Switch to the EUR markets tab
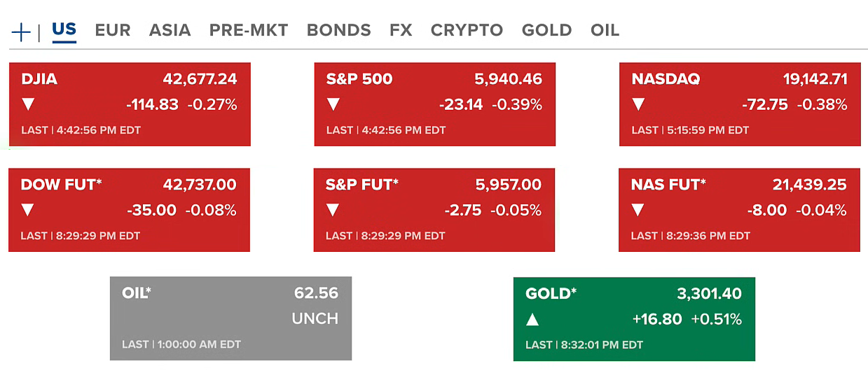The image size is (868, 373). [x=113, y=31]
